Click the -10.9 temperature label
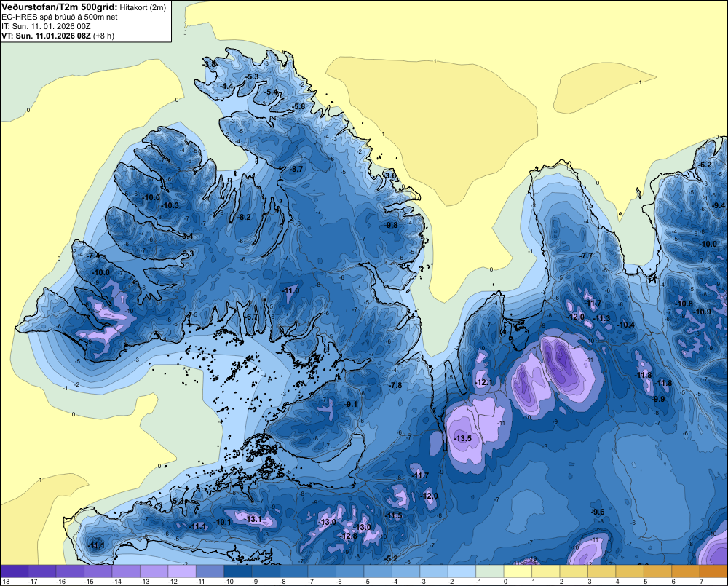728x586 pixels. tap(702, 312)
